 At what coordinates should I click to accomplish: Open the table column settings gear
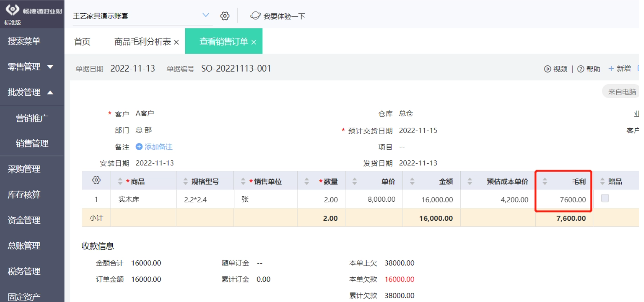pyautogui.click(x=96, y=180)
